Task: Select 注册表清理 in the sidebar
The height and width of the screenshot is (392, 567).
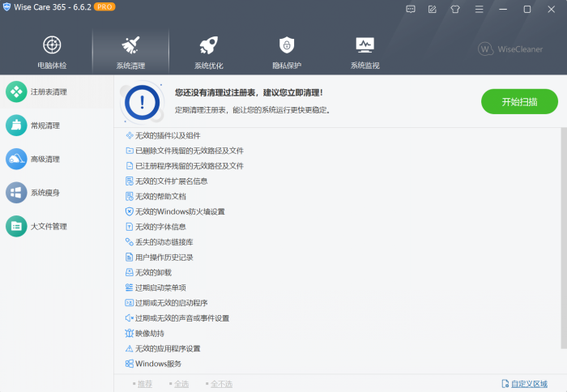Action: [x=57, y=92]
